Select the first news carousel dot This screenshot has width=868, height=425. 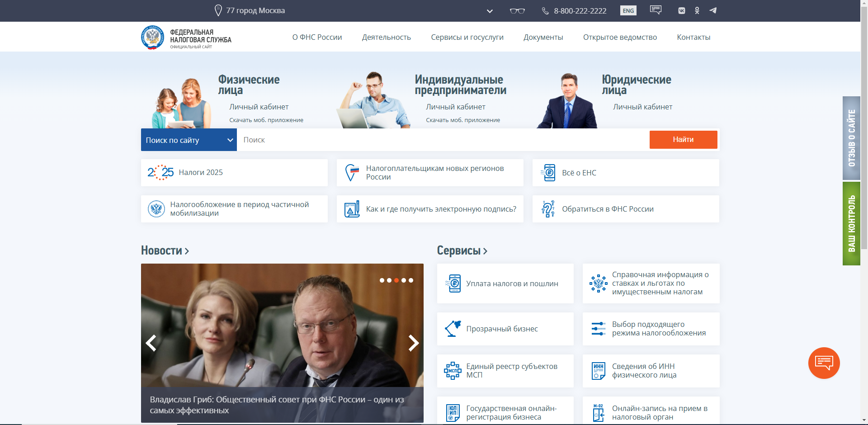tap(382, 280)
